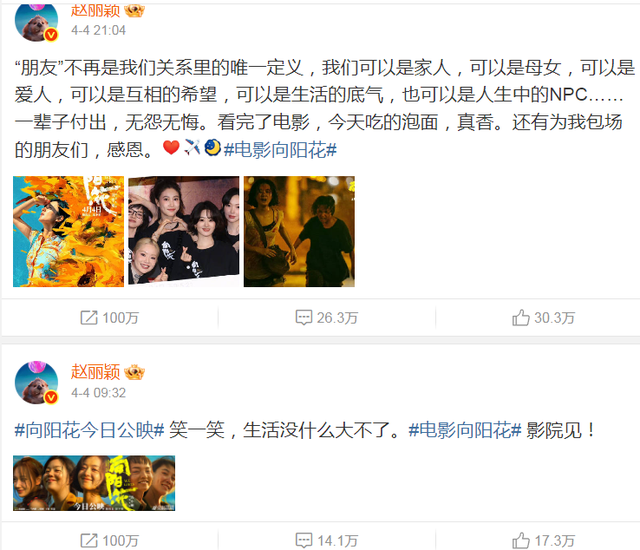The height and width of the screenshot is (550, 640).
Task: Click the 4-4 09:32 timestamp
Action: tap(98, 393)
